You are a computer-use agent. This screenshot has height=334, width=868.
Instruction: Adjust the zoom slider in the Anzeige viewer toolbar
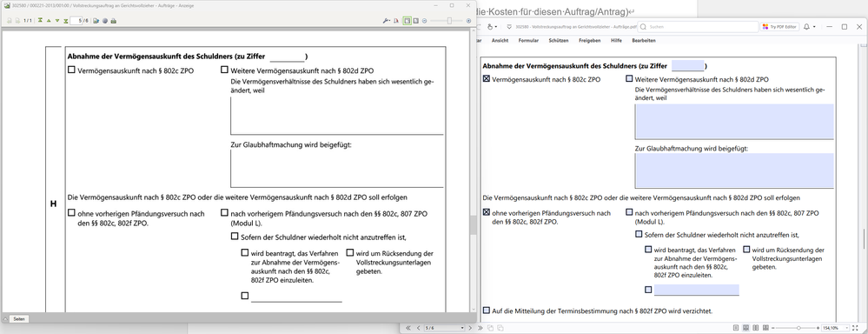(x=449, y=21)
